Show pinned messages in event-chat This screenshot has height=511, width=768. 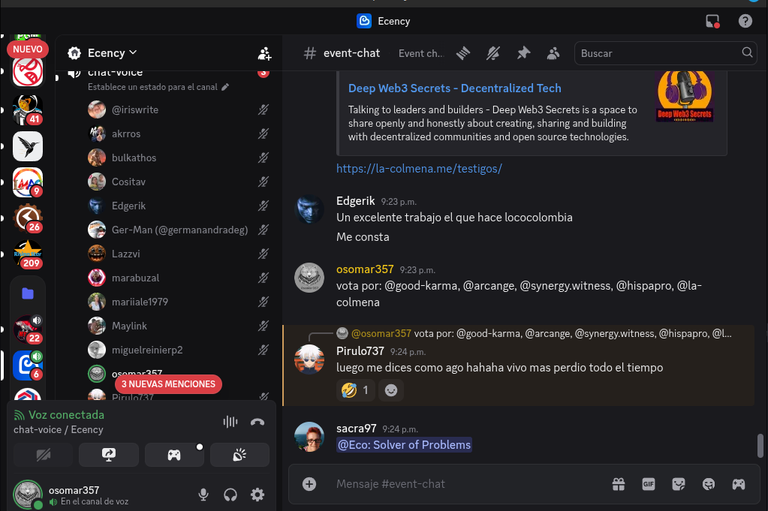click(523, 53)
